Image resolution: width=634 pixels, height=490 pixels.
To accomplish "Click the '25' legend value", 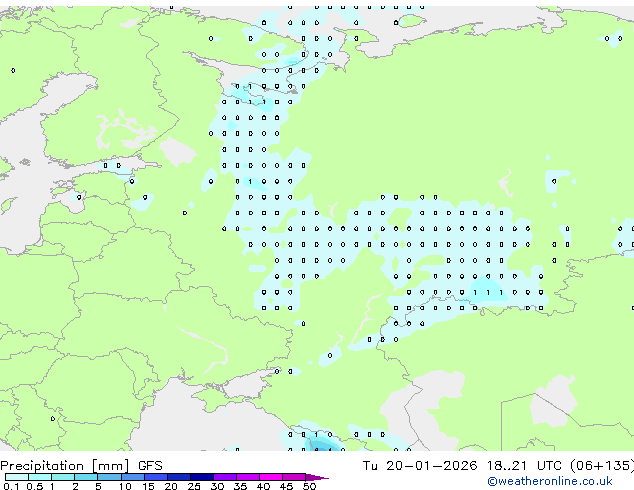I will (x=194, y=486).
